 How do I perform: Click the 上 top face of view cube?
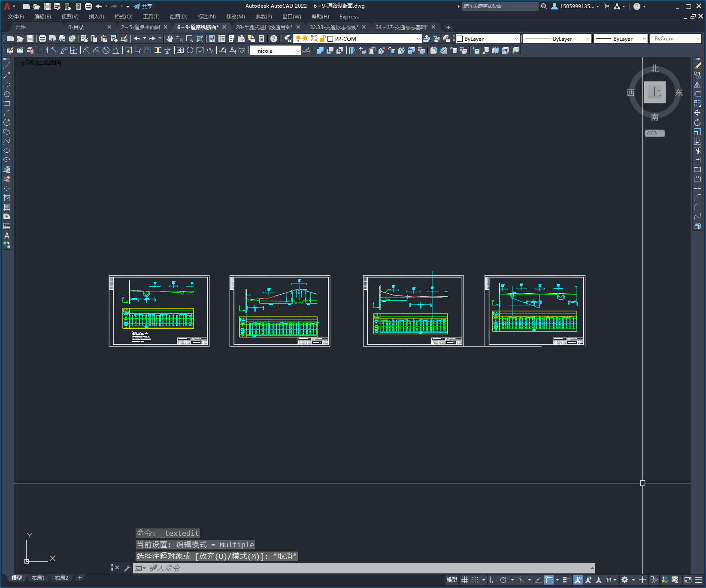(x=655, y=92)
